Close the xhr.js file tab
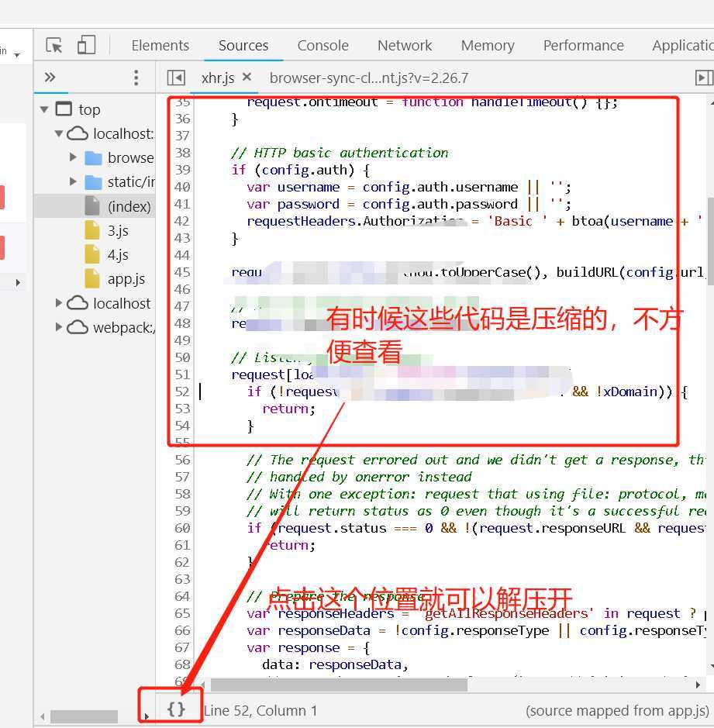714x728 pixels. point(247,78)
